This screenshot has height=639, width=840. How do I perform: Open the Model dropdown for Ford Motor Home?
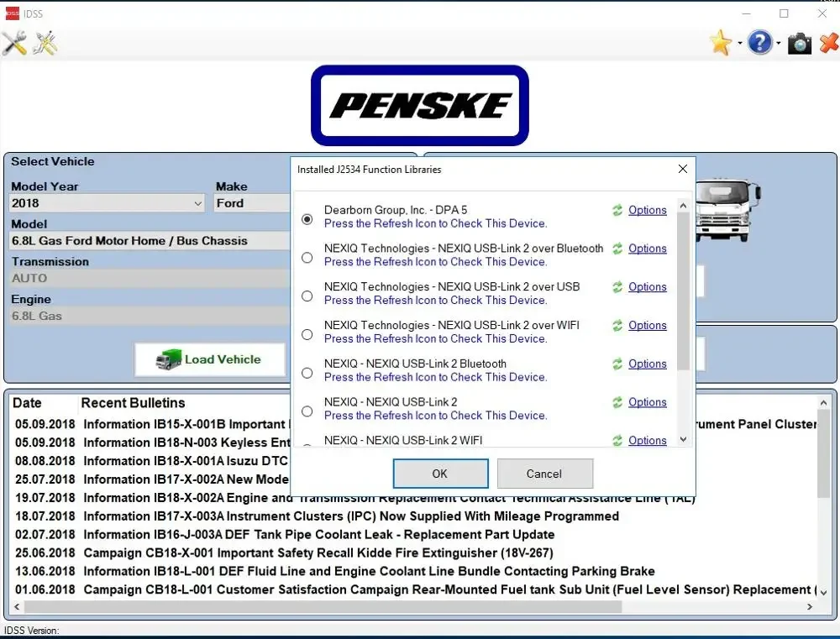coord(150,240)
